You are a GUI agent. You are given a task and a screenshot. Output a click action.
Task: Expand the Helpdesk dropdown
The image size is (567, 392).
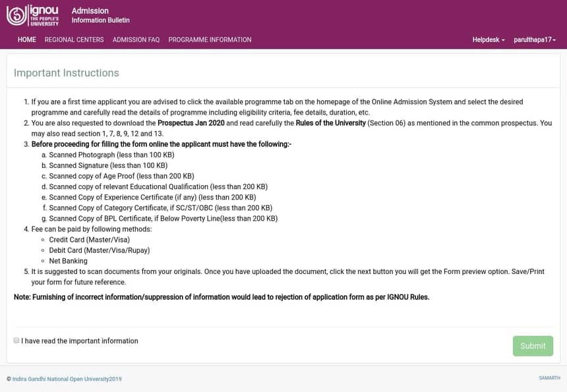(488, 40)
